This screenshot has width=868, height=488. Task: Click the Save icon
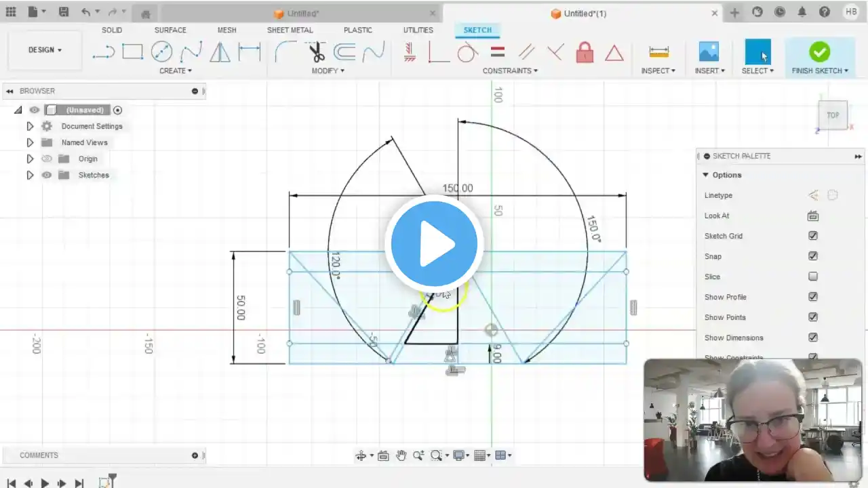click(x=63, y=12)
